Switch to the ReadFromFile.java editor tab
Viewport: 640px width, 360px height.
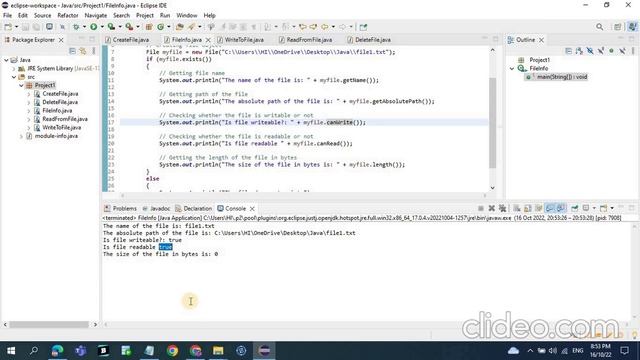click(x=309, y=40)
